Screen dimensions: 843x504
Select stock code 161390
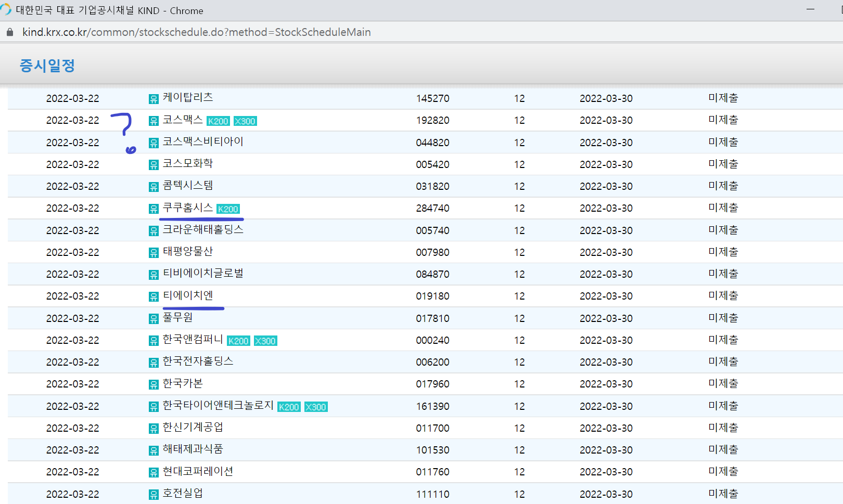(x=433, y=406)
